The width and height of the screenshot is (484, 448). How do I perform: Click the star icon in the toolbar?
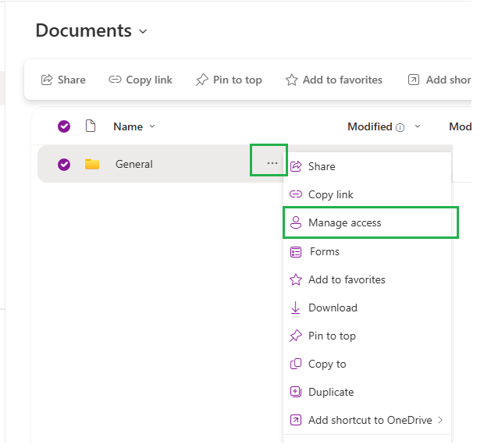291,80
